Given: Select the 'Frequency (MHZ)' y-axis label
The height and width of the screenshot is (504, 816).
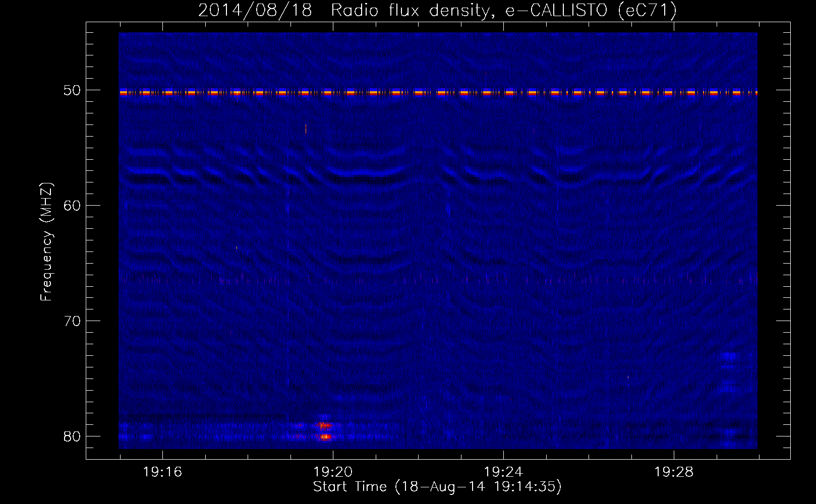Looking at the screenshot, I should [x=46, y=242].
